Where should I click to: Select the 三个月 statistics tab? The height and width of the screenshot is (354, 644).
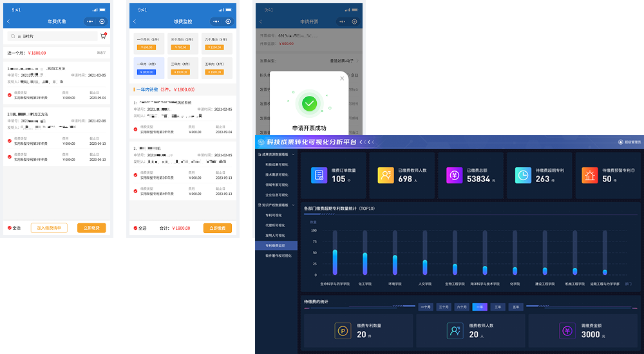pyautogui.click(x=444, y=307)
